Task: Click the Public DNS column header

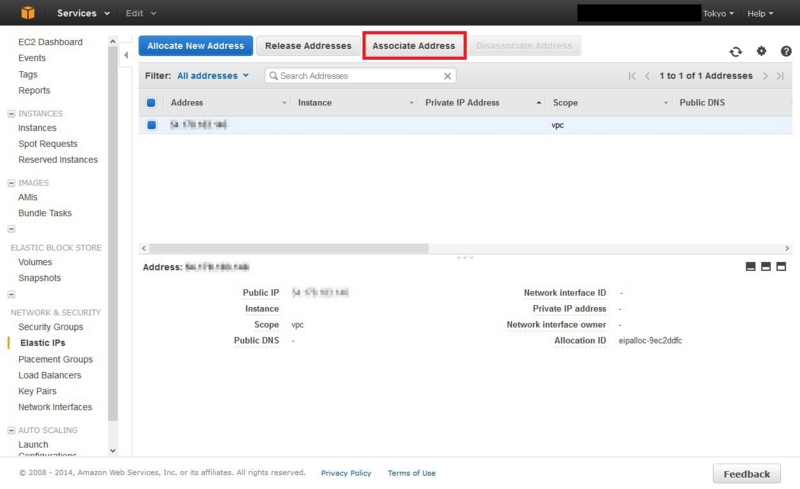Action: tap(702, 103)
